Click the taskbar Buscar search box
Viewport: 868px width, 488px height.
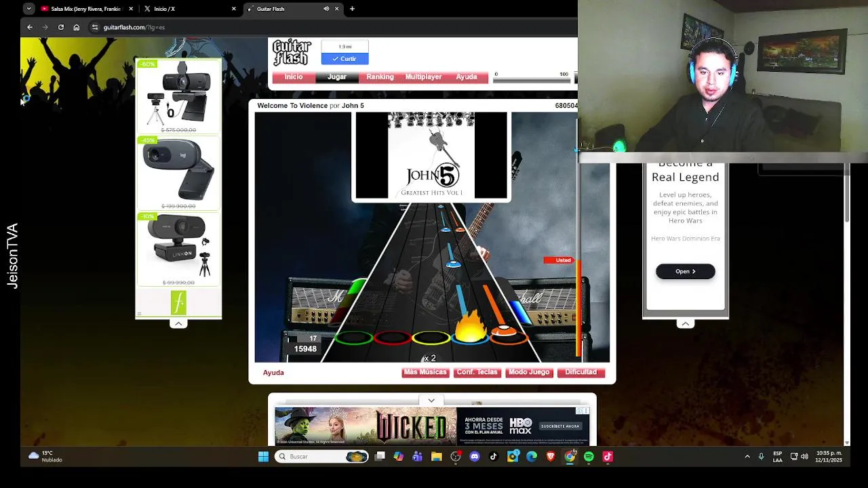tap(321, 457)
